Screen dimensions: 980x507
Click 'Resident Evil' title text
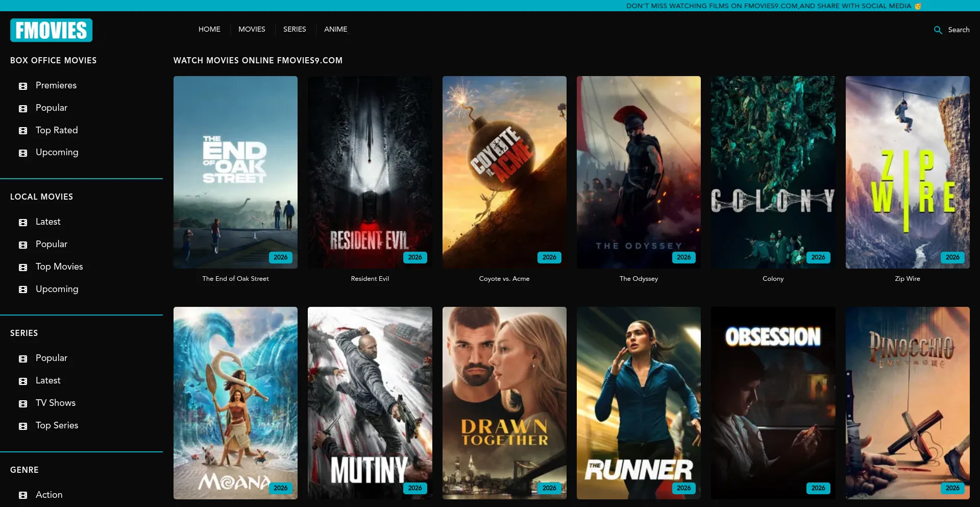tap(370, 279)
